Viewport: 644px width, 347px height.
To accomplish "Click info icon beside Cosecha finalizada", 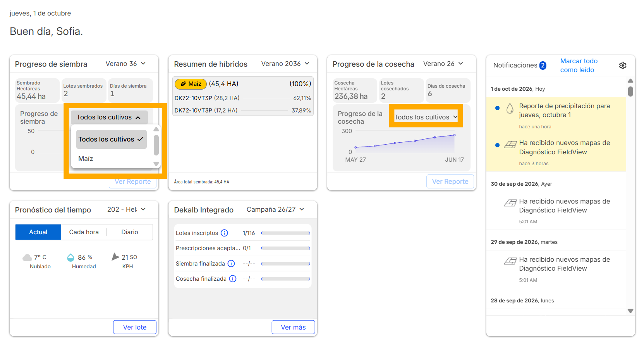I will pos(233,279).
